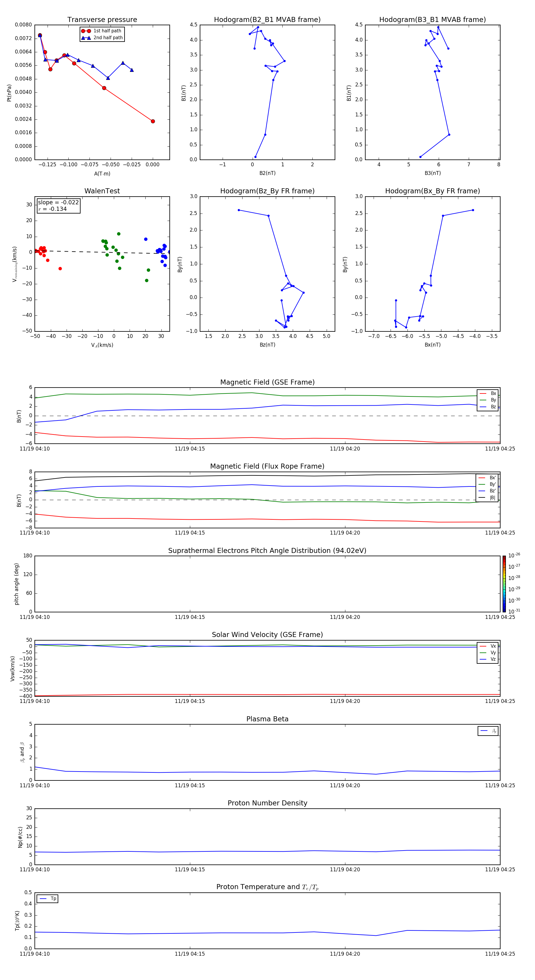The image size is (535, 980).
Task: Click the "Plasma Beta" plot title
Action: [267, 719]
